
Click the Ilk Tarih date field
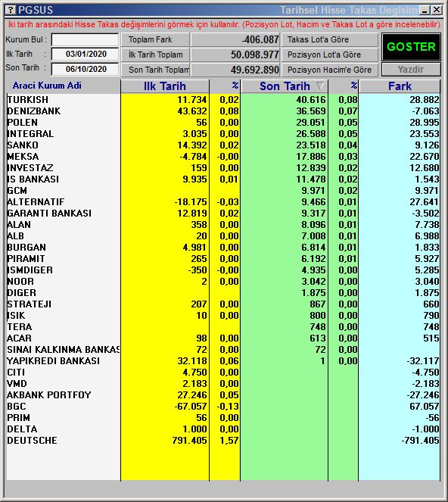85,54
